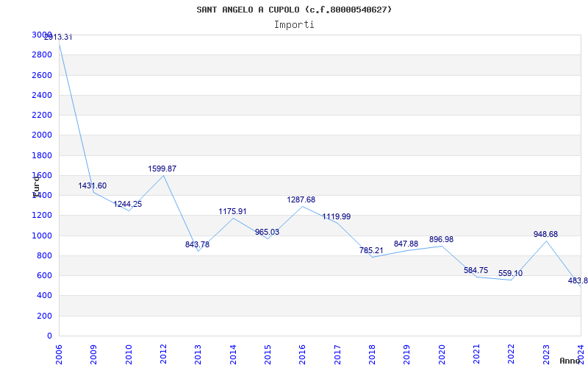This screenshot has height=368, width=588.
Task: Click the 2400 y-axis tick label
Action: click(x=42, y=96)
